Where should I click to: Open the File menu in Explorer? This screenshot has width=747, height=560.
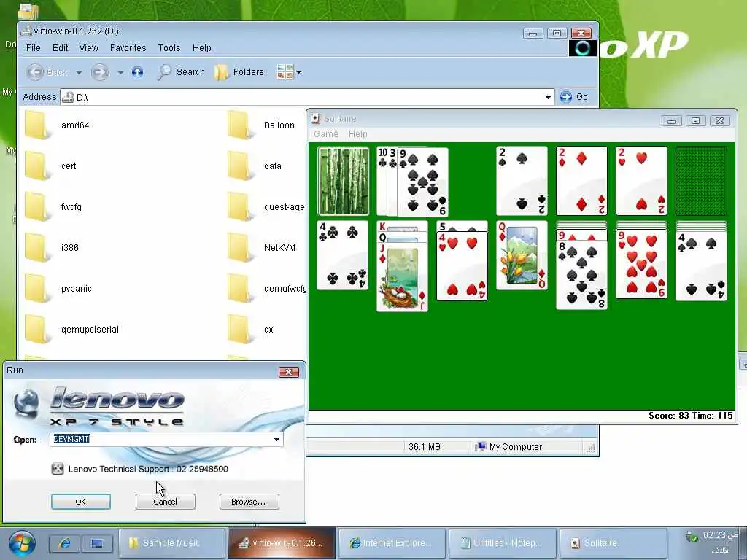tap(33, 47)
